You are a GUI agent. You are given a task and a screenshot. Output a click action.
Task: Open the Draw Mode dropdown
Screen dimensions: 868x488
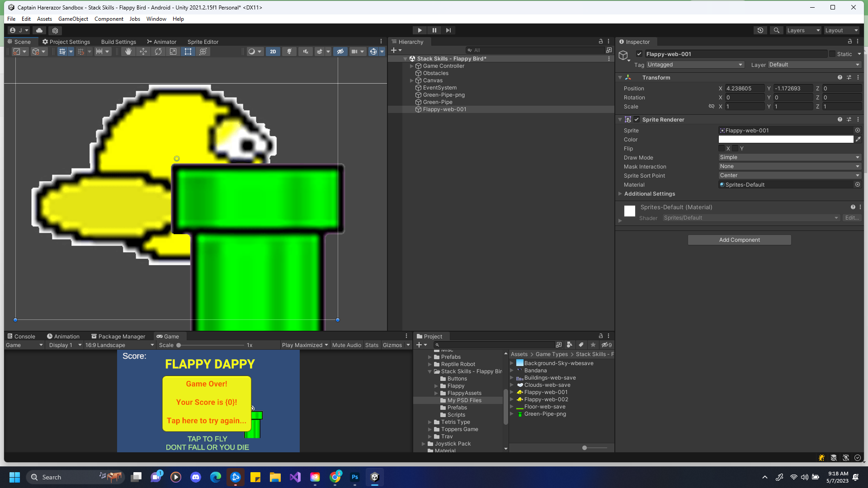click(x=789, y=158)
